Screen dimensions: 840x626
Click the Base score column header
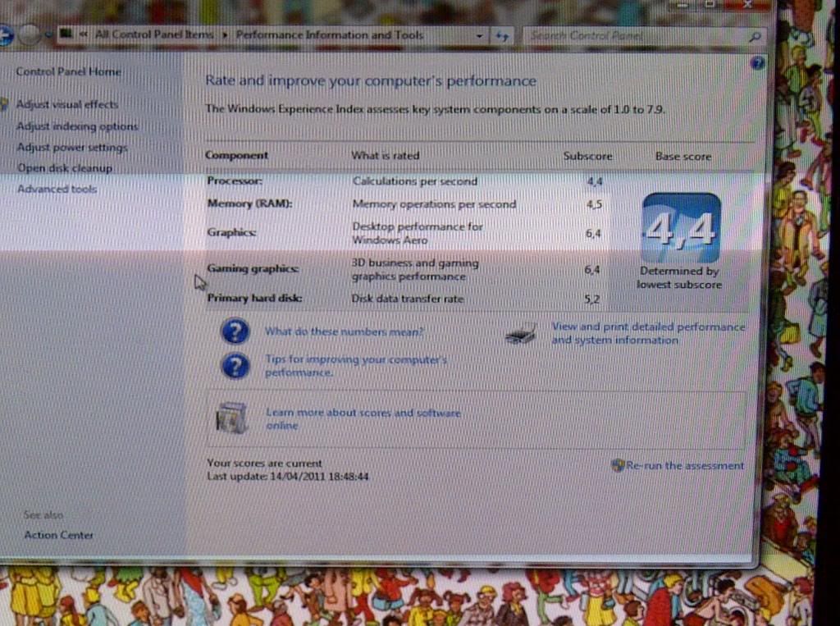tap(683, 157)
